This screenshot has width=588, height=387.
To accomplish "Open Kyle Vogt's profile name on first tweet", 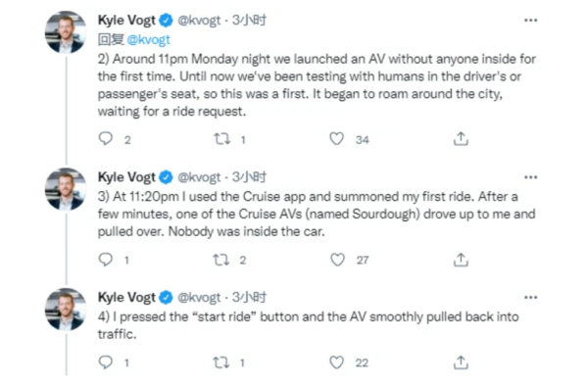I will [126, 21].
